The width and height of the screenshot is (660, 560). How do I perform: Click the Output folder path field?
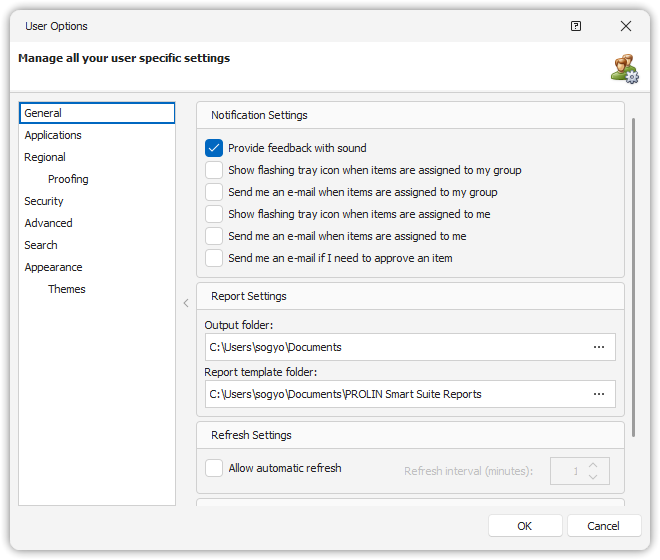pyautogui.click(x=395, y=347)
